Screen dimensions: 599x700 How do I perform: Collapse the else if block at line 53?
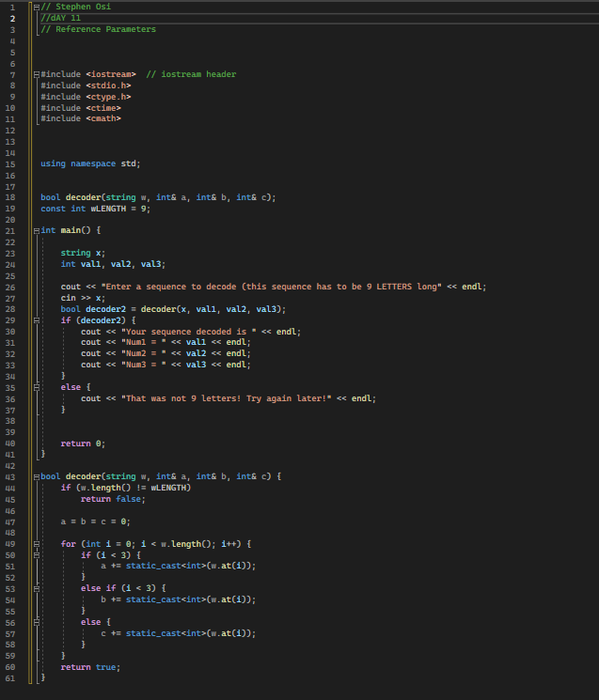click(x=37, y=589)
